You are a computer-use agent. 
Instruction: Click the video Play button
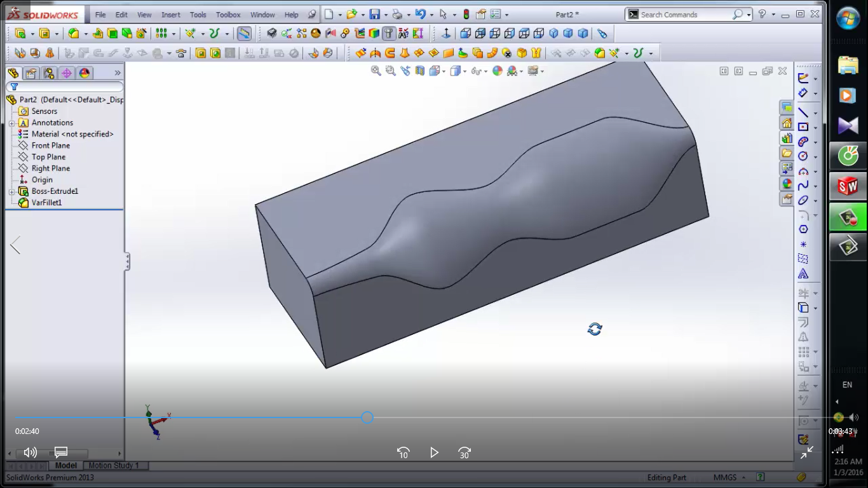tap(434, 452)
